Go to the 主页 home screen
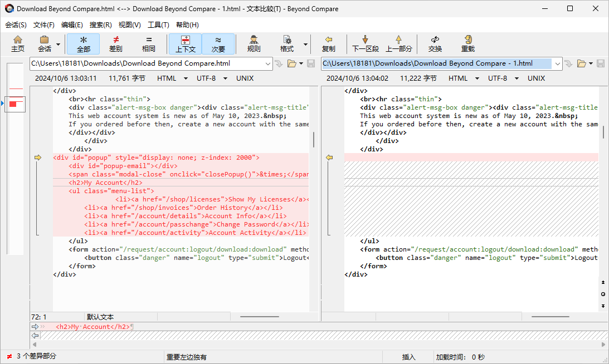Image resolution: width=609 pixels, height=364 pixels. (18, 44)
